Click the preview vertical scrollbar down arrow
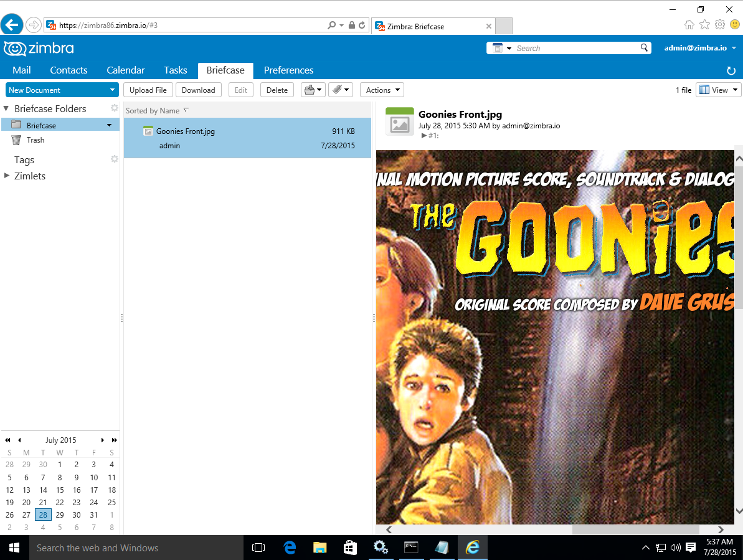743x560 pixels. (x=739, y=511)
